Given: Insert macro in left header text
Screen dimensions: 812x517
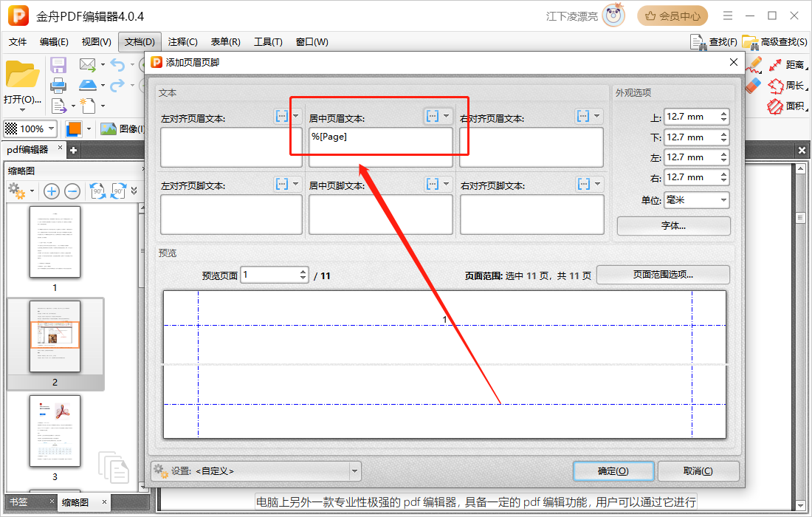Looking at the screenshot, I should coord(281,116).
